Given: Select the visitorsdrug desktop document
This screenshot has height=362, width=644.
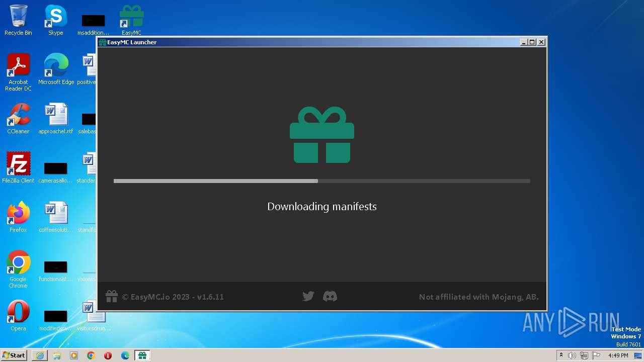Looking at the screenshot, I should [x=94, y=316].
